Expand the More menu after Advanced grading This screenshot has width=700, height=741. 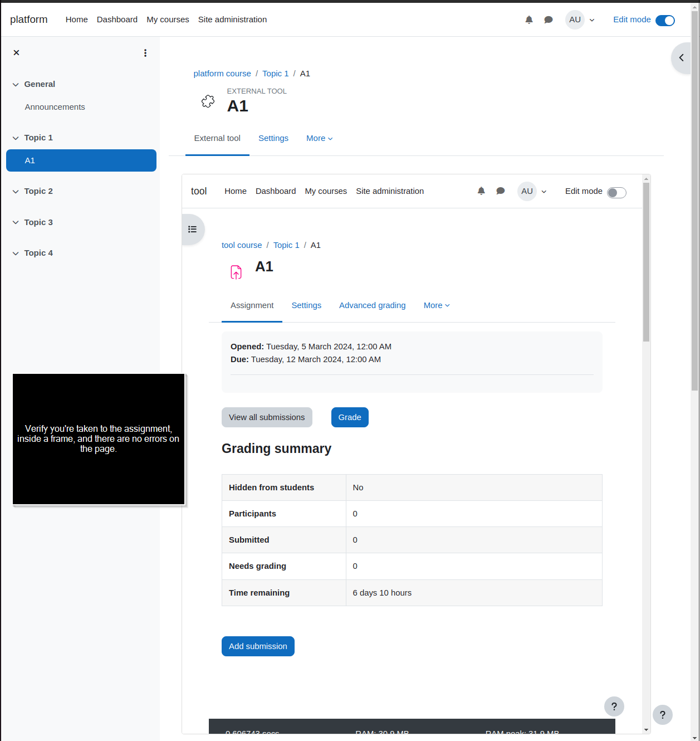click(x=437, y=305)
